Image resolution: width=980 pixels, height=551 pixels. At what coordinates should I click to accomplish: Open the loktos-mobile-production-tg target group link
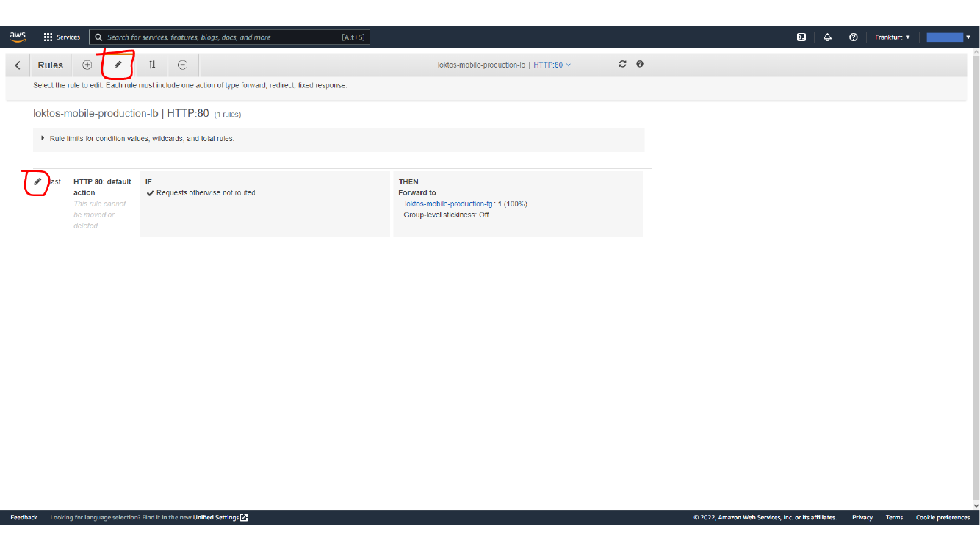point(448,204)
